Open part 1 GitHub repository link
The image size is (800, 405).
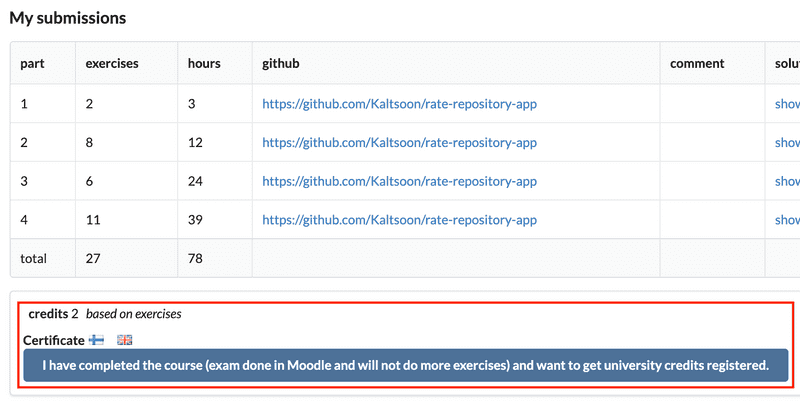click(x=399, y=104)
